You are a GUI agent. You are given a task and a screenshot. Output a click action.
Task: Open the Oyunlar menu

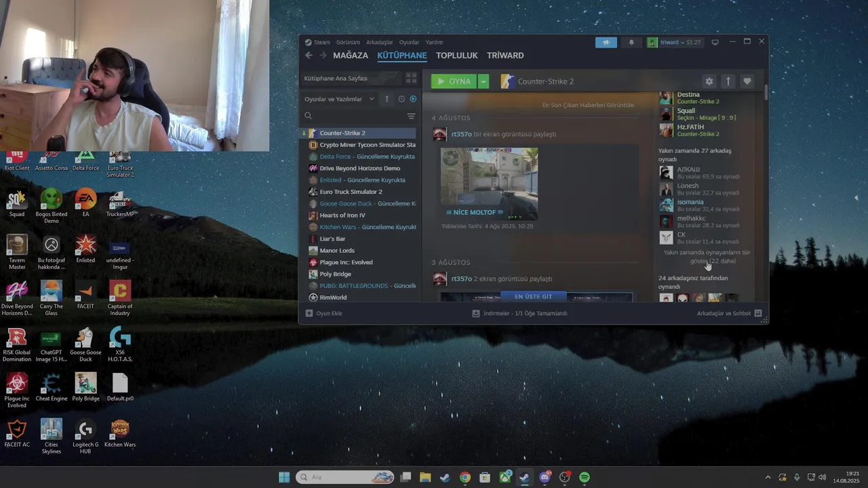(409, 42)
